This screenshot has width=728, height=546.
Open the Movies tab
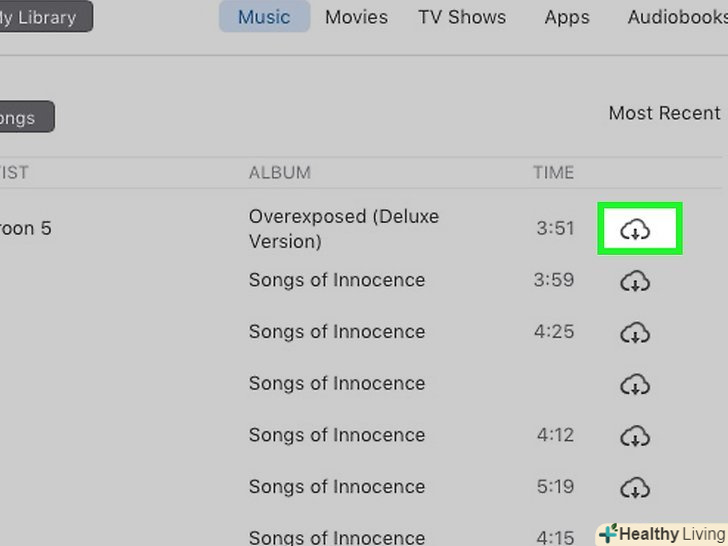356,17
